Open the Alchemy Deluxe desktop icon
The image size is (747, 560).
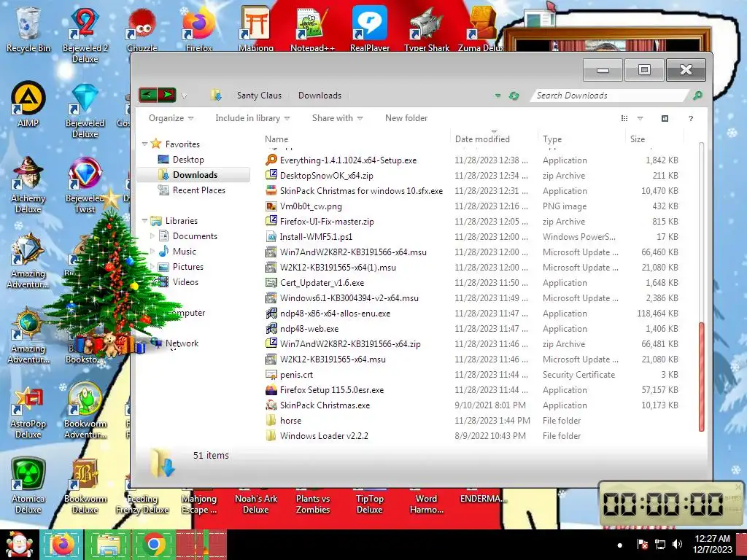click(x=28, y=184)
